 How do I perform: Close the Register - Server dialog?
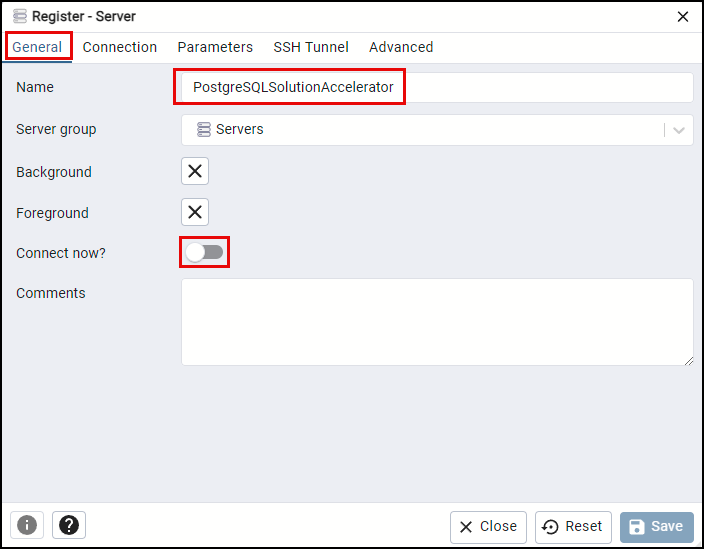click(x=683, y=16)
